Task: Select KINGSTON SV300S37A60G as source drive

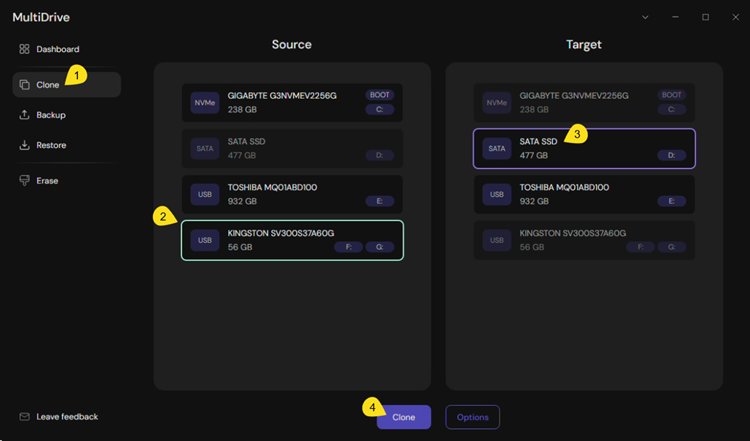Action: pos(292,240)
